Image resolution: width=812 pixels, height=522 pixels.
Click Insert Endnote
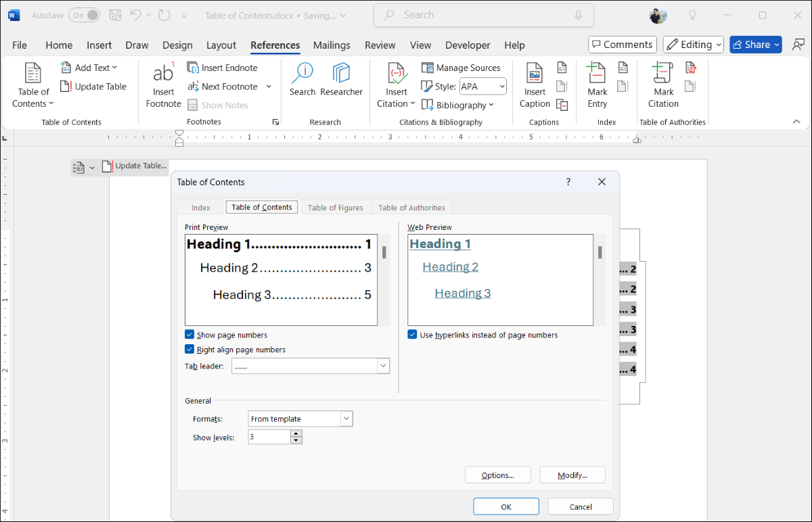pos(222,68)
